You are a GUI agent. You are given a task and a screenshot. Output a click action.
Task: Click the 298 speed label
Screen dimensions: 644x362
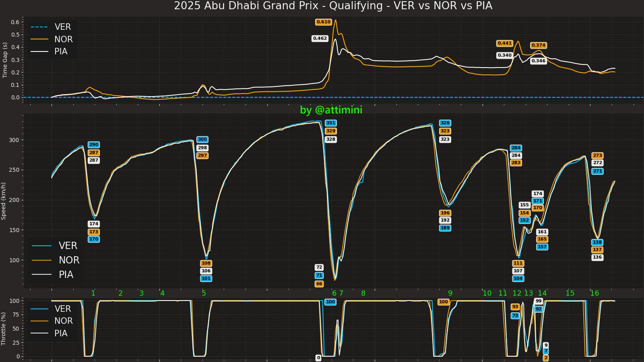tap(202, 148)
